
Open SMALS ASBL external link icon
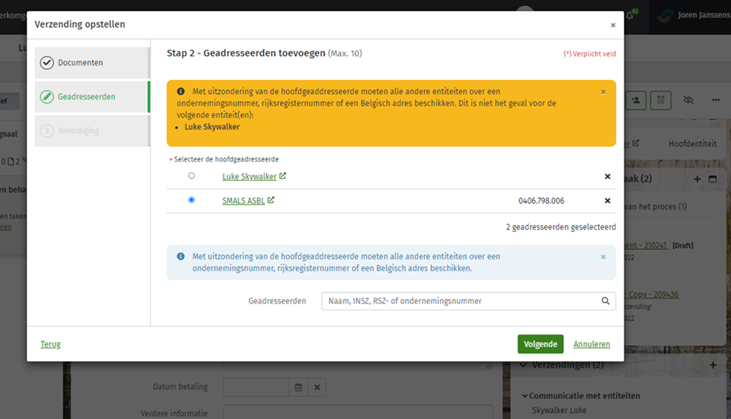[271, 200]
